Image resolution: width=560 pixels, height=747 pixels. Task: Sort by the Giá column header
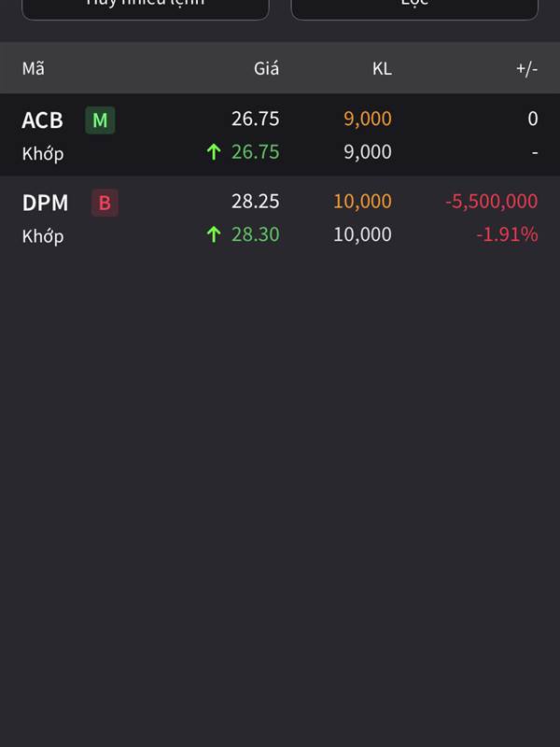[266, 68]
